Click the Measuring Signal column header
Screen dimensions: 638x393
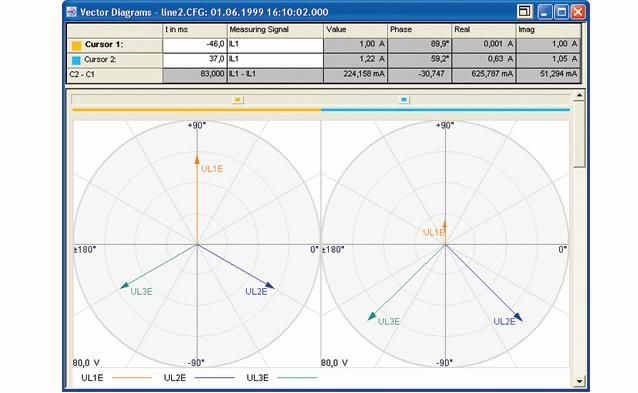pyautogui.click(x=275, y=30)
